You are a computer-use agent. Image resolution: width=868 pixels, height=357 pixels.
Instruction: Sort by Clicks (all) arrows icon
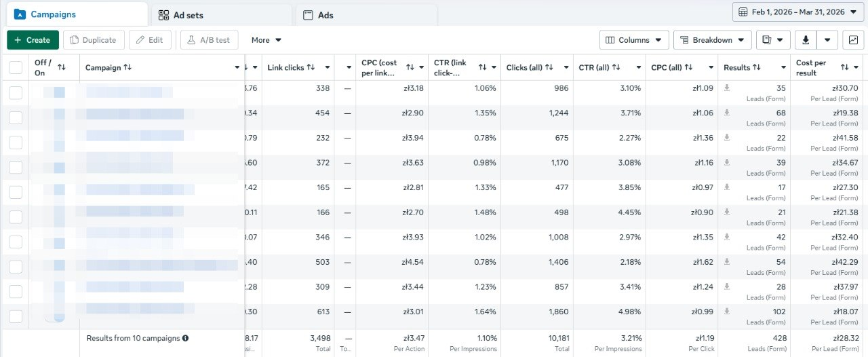[x=549, y=67]
